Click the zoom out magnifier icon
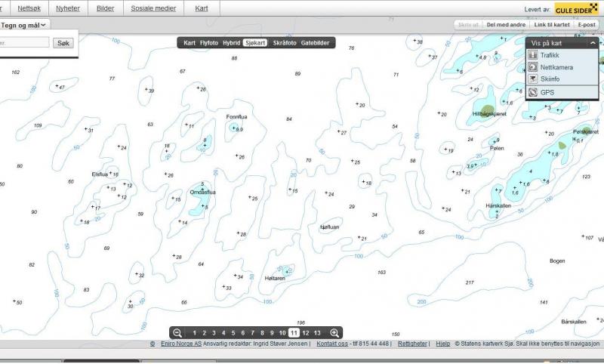604x364 pixels. tap(177, 333)
